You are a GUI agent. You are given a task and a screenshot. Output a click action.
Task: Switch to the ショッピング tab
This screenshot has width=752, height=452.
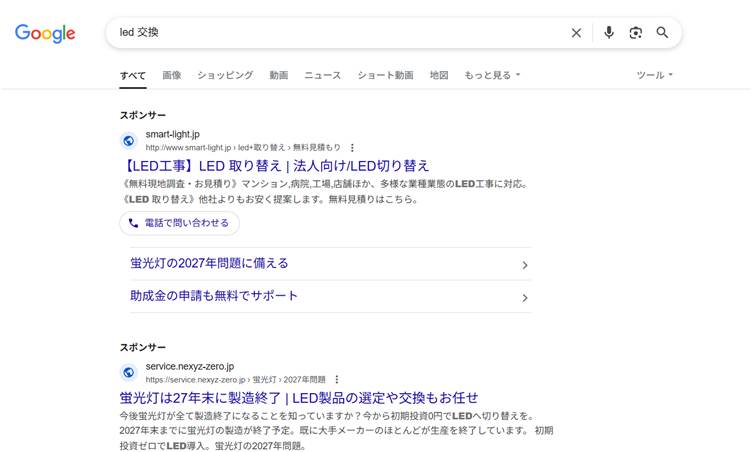point(225,75)
